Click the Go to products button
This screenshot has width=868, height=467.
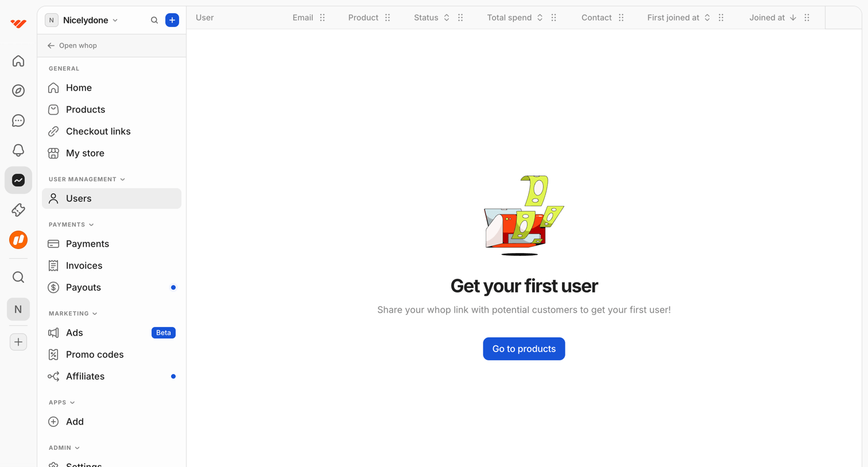point(524,349)
